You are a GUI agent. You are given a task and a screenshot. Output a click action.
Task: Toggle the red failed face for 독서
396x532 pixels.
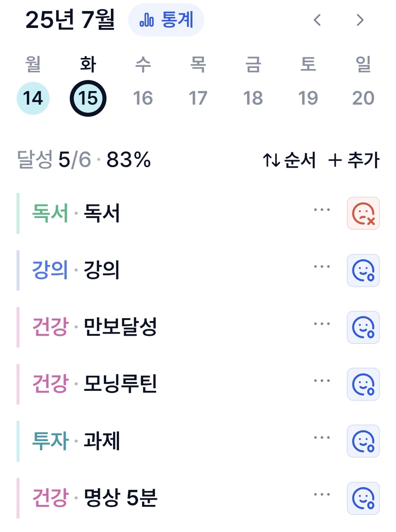click(x=363, y=213)
